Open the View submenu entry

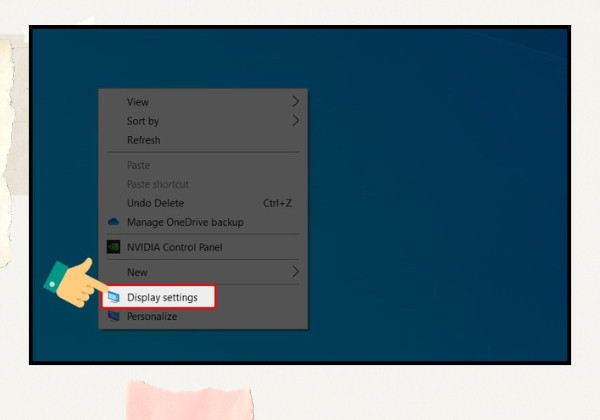(x=203, y=102)
